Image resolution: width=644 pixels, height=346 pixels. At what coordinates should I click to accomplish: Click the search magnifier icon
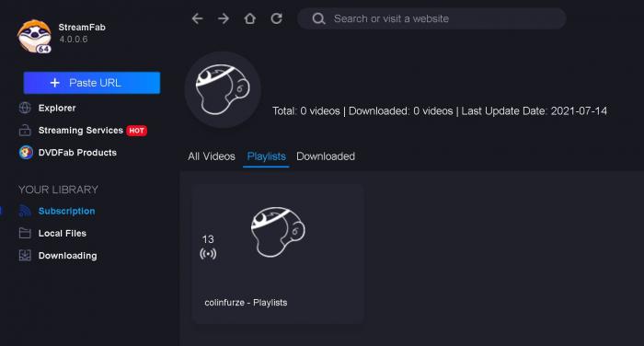tap(318, 18)
